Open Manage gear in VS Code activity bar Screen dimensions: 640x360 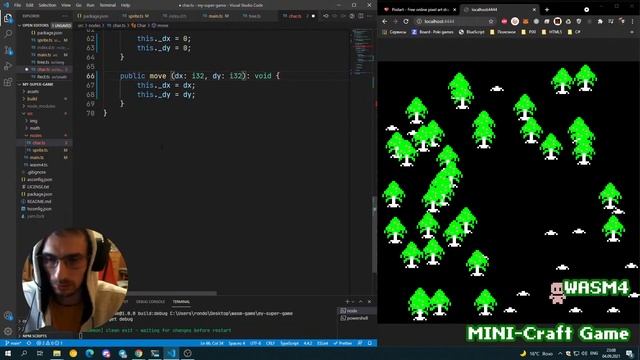pyautogui.click(x=8, y=331)
